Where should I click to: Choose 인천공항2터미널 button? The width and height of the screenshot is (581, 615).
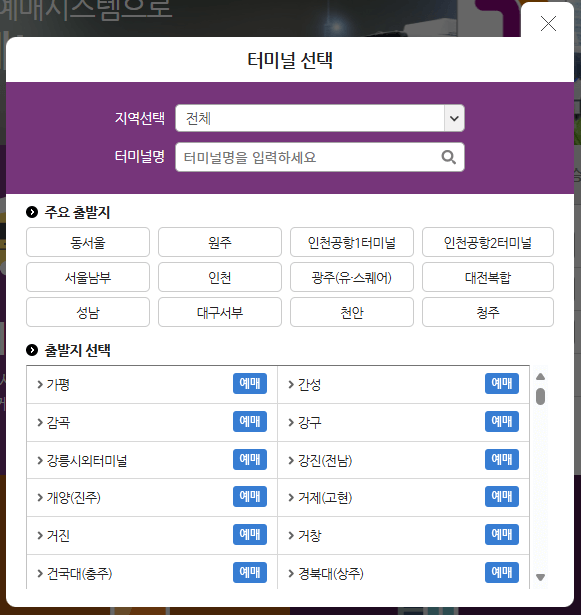tap(488, 242)
